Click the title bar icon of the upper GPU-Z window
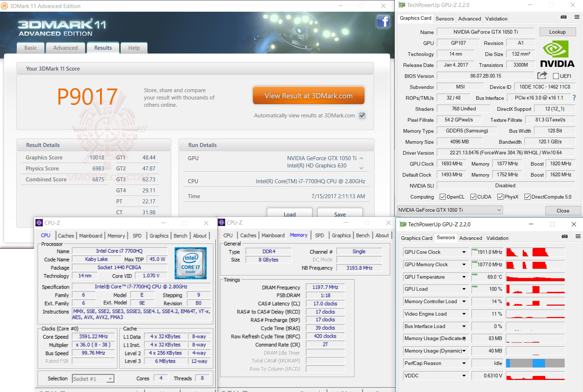Viewport: 583px width, 392px height. point(402,5)
